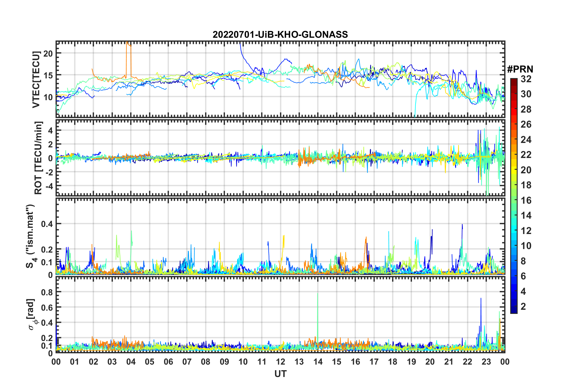Click sigma-phi axis tick label 0.8

[47, 292]
